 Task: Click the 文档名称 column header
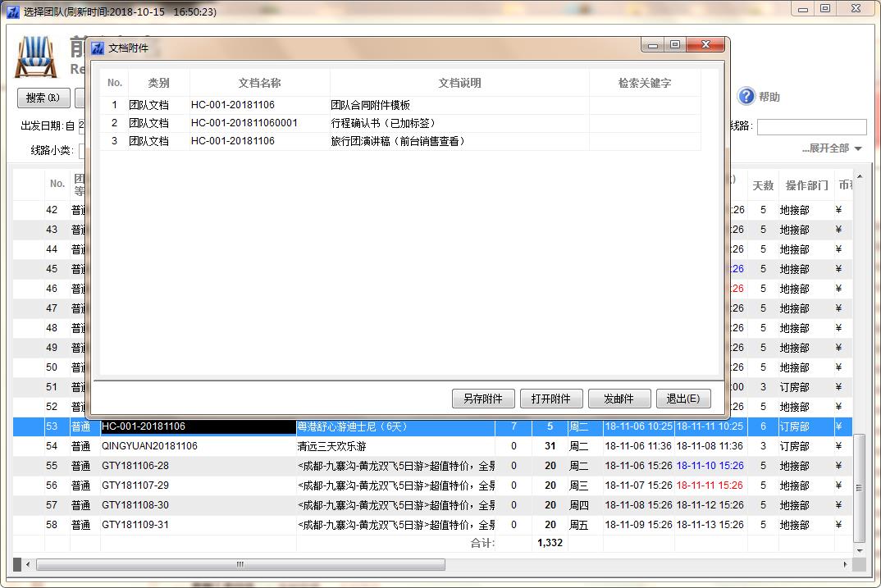[x=259, y=83]
